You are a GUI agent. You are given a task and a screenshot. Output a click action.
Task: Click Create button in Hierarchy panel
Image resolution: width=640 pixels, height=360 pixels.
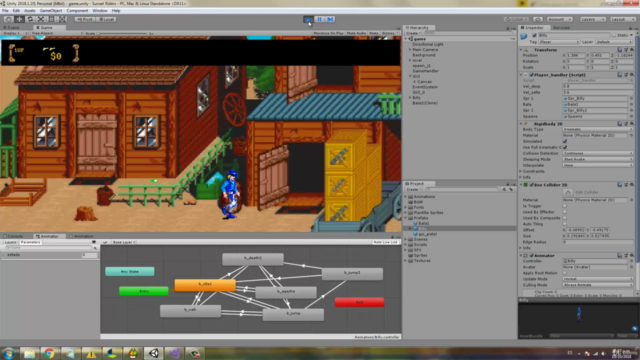click(413, 33)
